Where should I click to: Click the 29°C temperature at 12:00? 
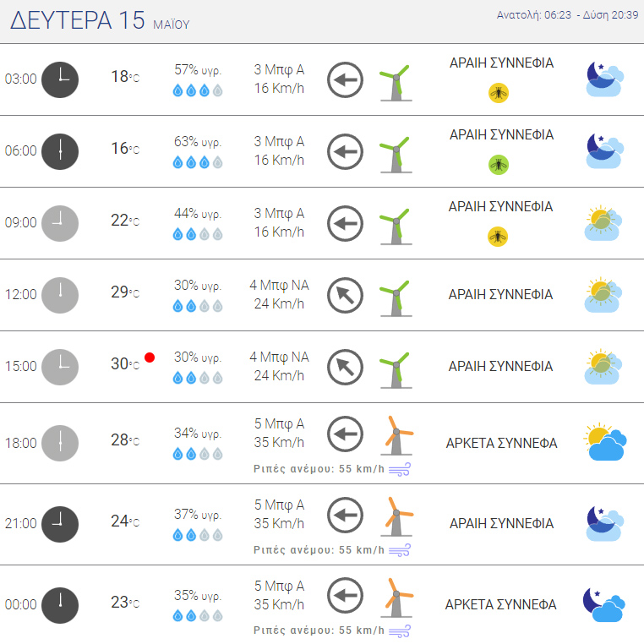125,292
